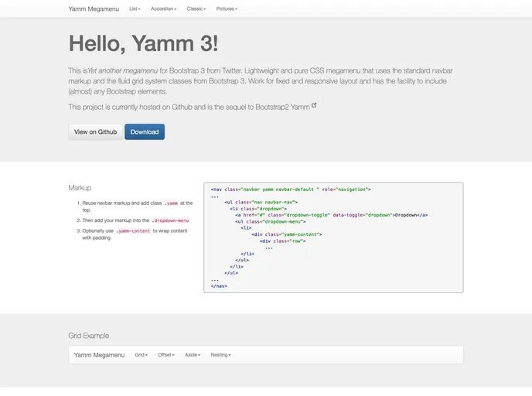This screenshot has height=396, width=532.
Task: Expand the Classic dropdown menu
Action: click(x=196, y=9)
